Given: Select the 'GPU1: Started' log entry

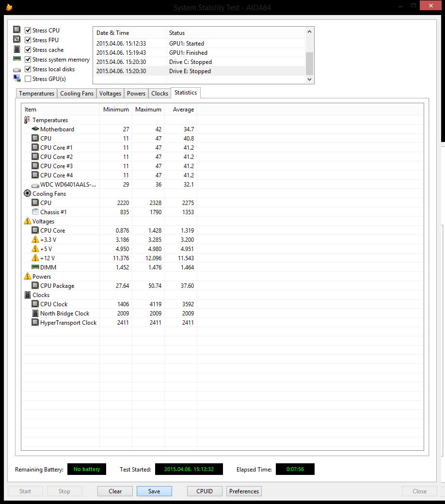Looking at the screenshot, I should 199,44.
